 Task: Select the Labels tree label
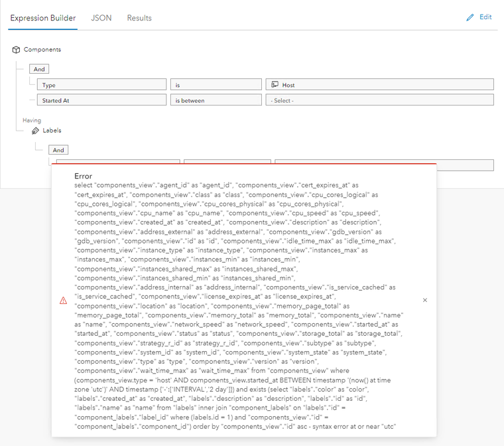(x=52, y=130)
